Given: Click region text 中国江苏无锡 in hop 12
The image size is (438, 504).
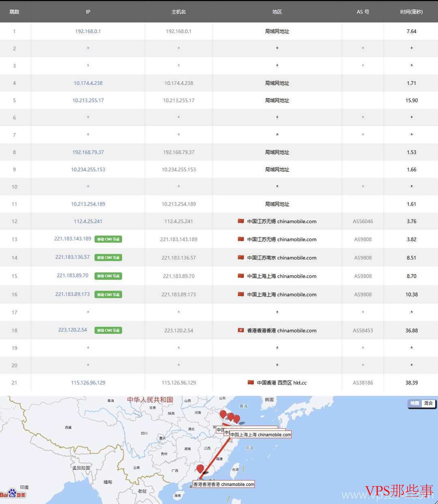Looking at the screenshot, I should pyautogui.click(x=262, y=221).
